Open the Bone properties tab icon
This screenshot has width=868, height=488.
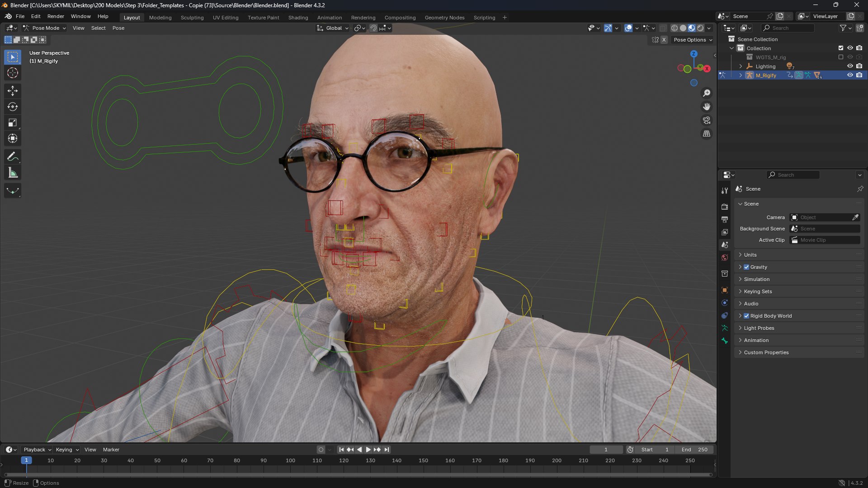click(x=725, y=341)
